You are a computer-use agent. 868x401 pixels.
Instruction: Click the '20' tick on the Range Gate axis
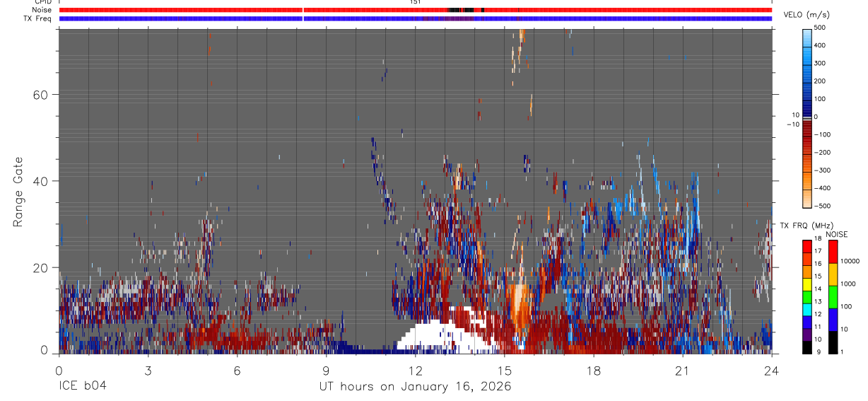click(x=42, y=267)
